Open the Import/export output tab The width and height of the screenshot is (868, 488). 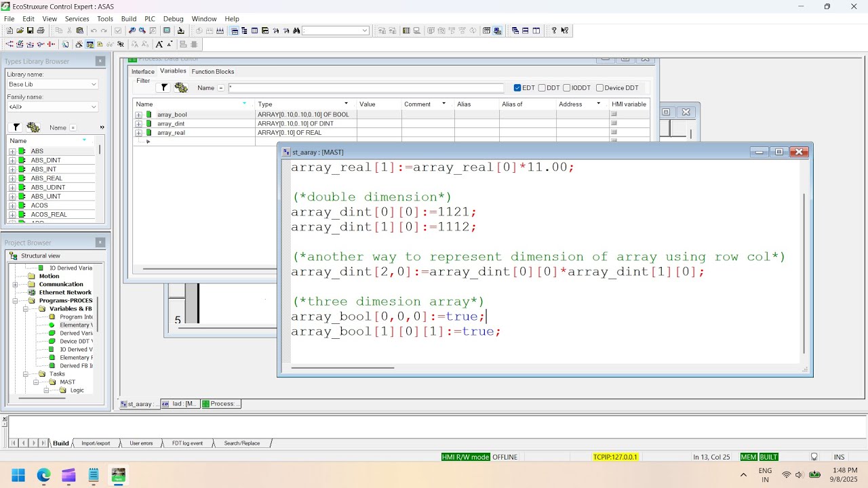96,443
